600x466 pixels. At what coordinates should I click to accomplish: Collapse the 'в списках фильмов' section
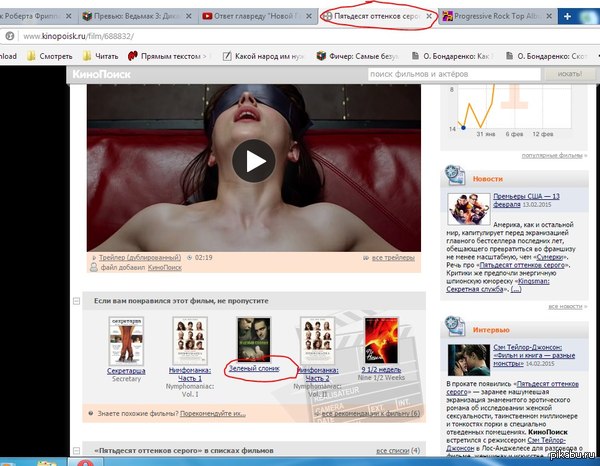pyautogui.click(x=76, y=451)
